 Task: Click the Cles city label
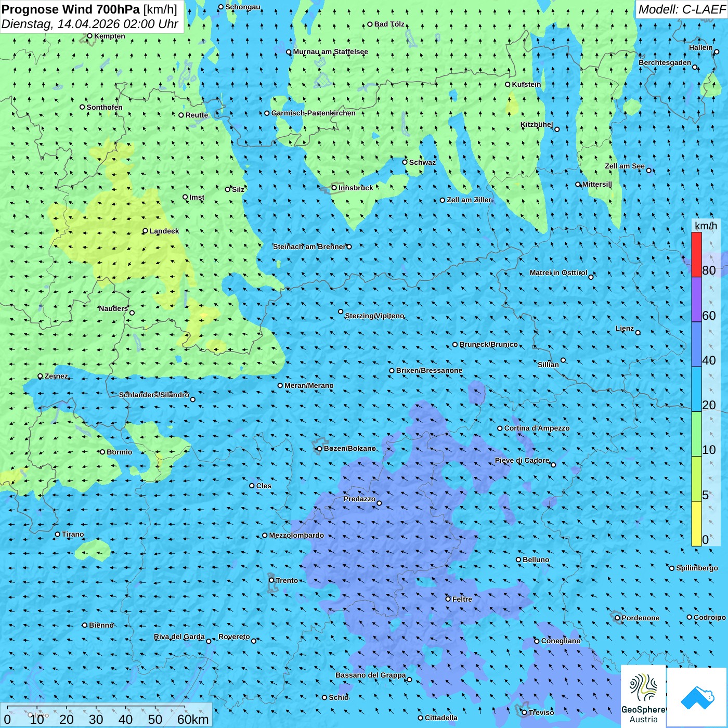click(x=264, y=486)
